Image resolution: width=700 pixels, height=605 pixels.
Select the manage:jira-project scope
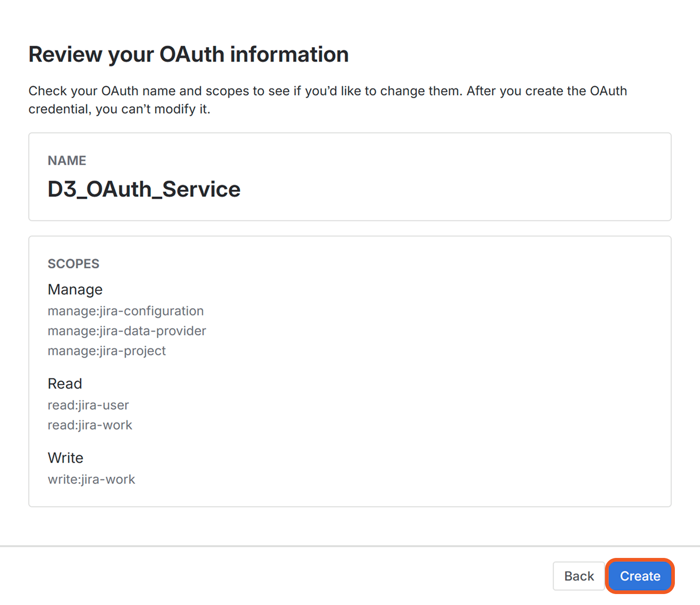click(x=106, y=350)
